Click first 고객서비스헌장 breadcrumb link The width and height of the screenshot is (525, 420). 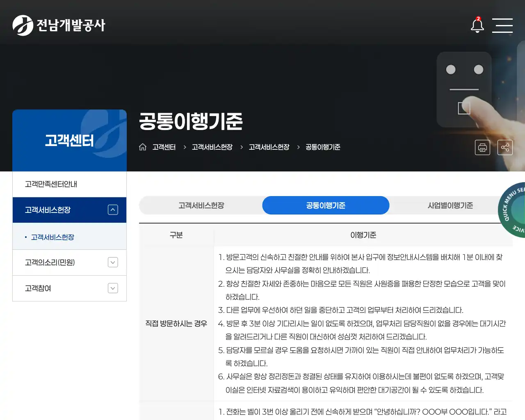coord(212,147)
